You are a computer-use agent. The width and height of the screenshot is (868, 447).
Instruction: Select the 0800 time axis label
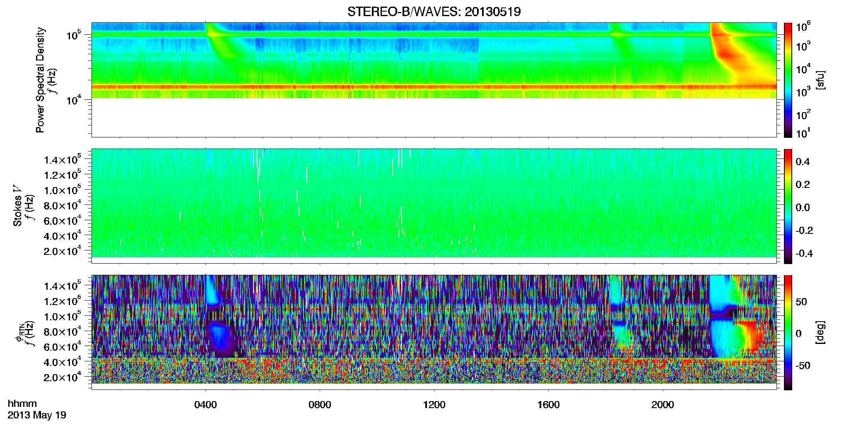click(320, 405)
